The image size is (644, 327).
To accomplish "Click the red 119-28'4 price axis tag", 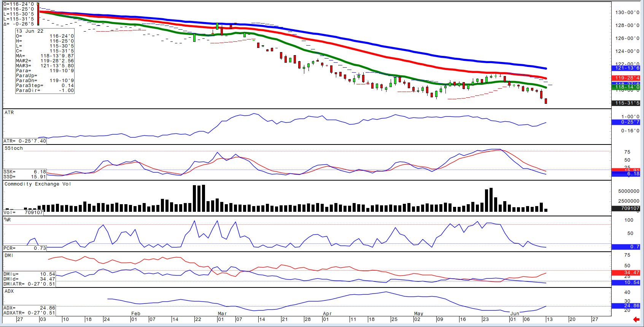I will (x=626, y=78).
